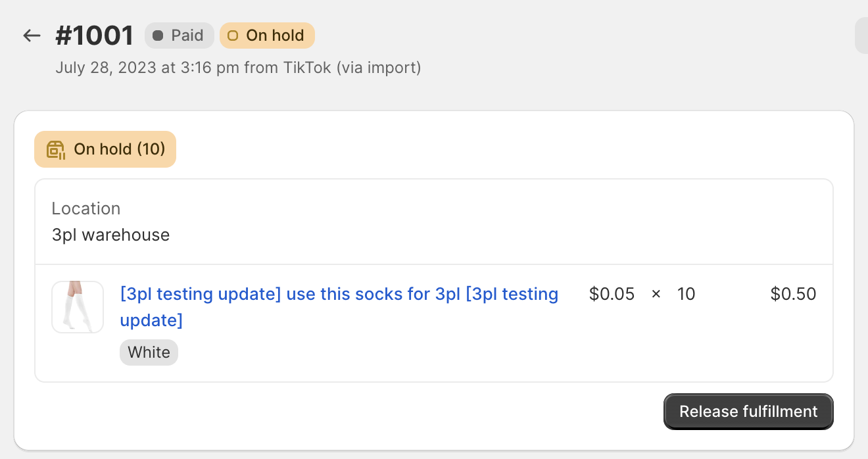Click the $0.50 line total

point(793,294)
